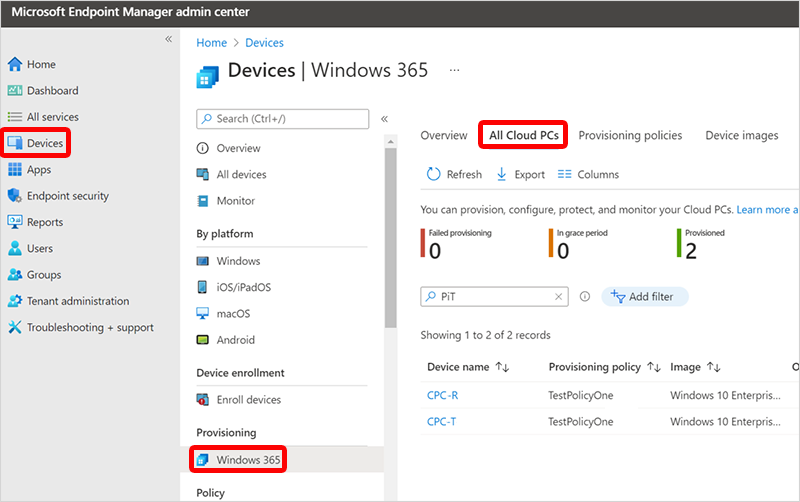Screen dimensions: 800x502
Task: Click the Add filter button
Action: click(645, 296)
